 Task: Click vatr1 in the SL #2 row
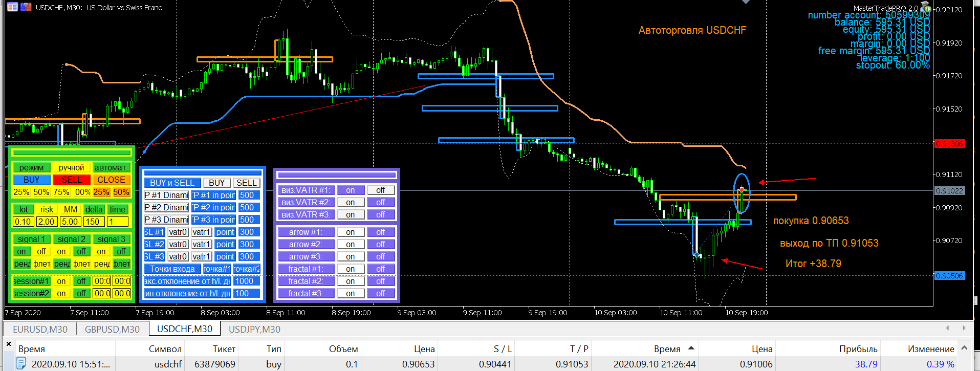[x=202, y=244]
